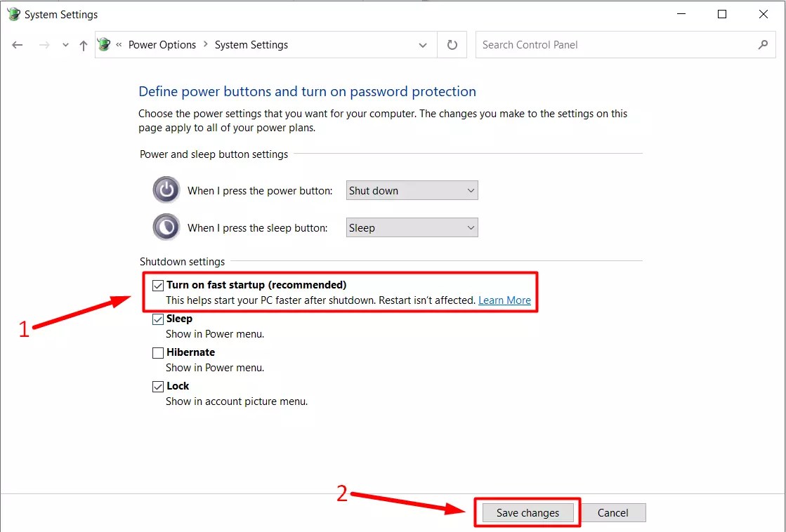Click inside the Search Control Panel field

coord(597,44)
